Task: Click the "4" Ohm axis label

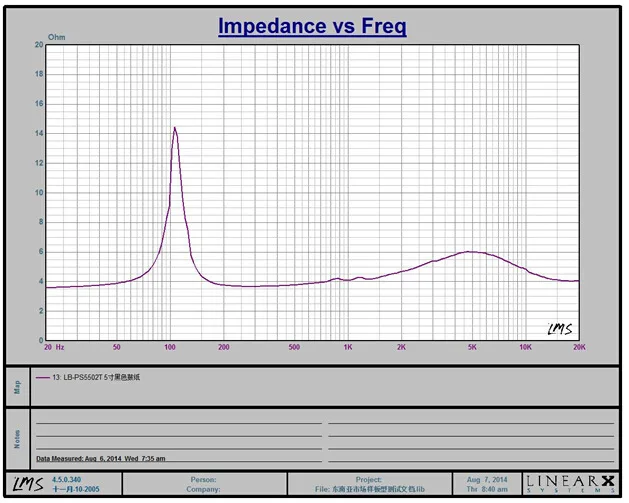Action: coord(41,282)
